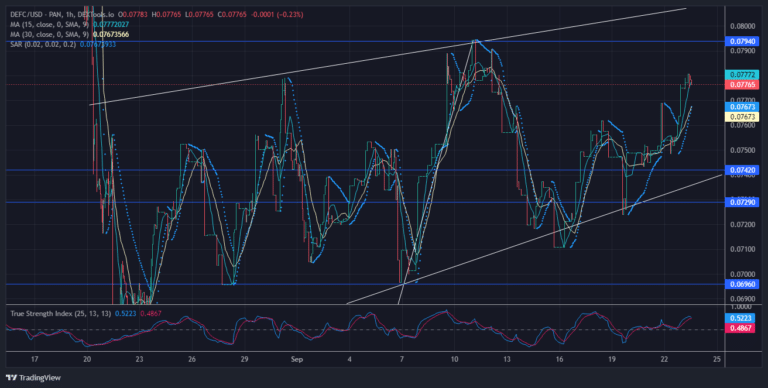The height and width of the screenshot is (388, 768).
Task: Select the MA (30, close, 0, SMA, 9) indicator
Action: 50,34
